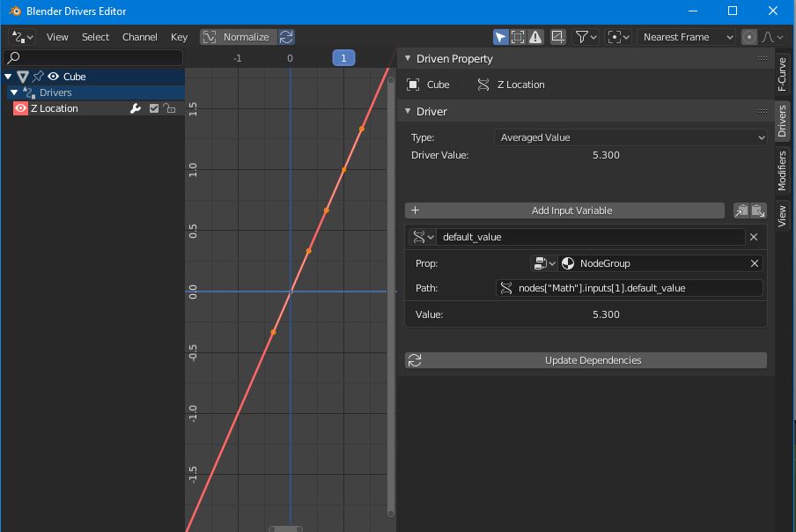This screenshot has height=532, width=796.
Task: Click the channel search field
Action: 93,58
